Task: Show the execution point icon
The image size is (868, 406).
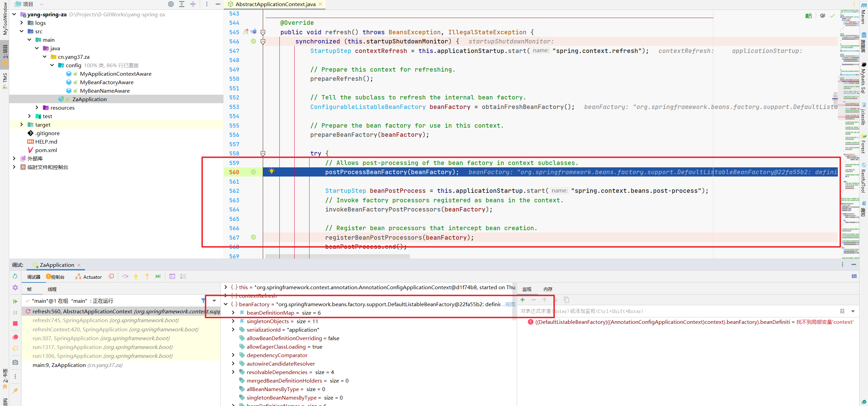Action: click(111, 276)
